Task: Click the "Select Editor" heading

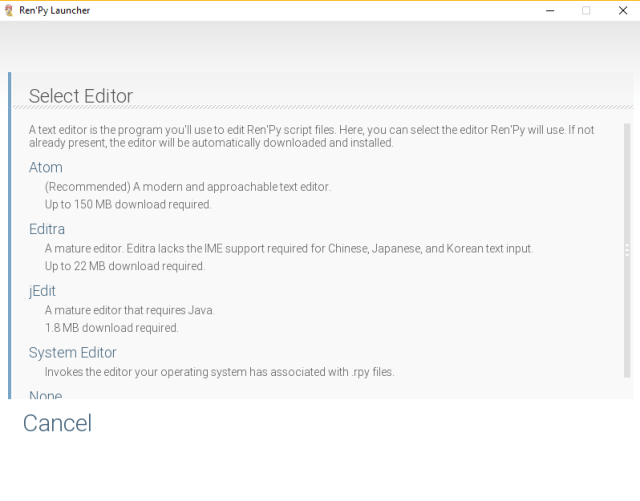Action: pos(81,96)
